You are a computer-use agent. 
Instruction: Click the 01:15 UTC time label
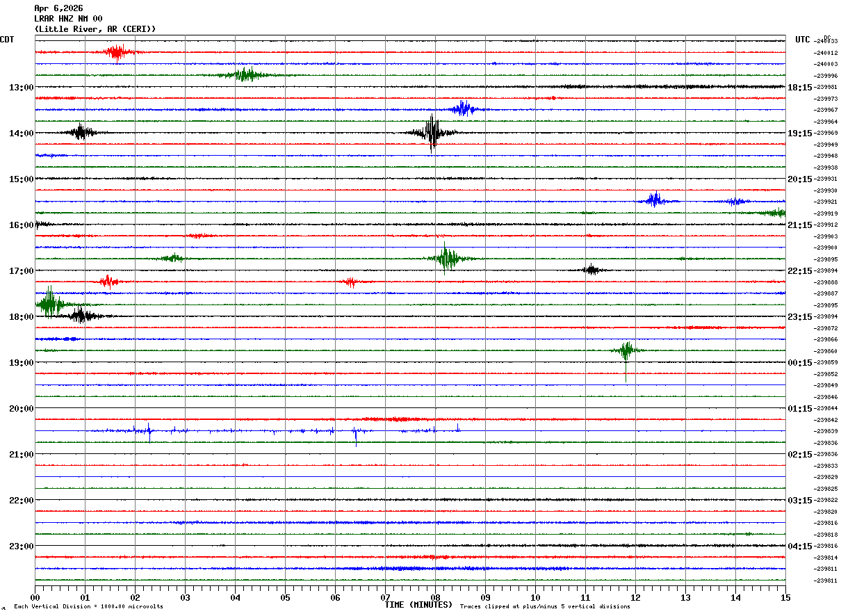click(x=800, y=409)
